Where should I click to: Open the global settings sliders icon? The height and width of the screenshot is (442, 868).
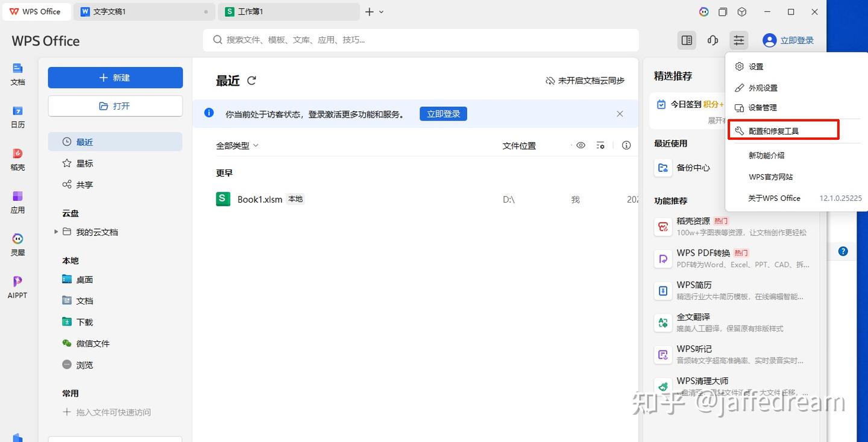[738, 40]
